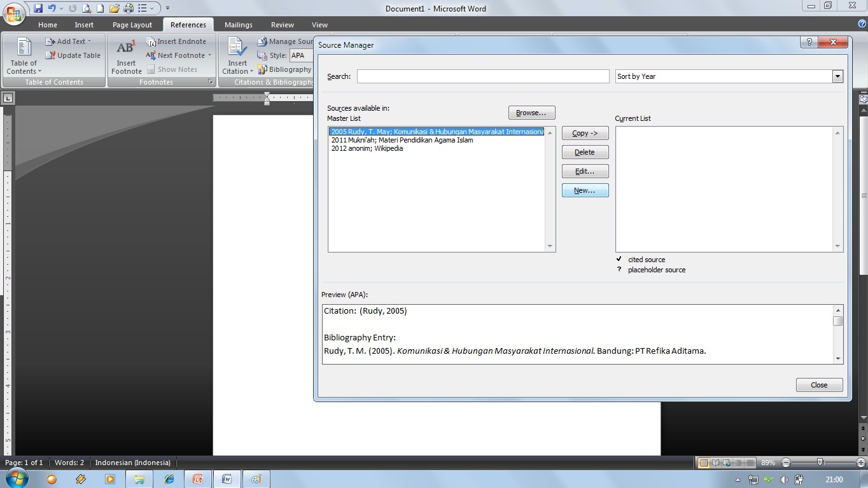Click the Delete button

585,152
